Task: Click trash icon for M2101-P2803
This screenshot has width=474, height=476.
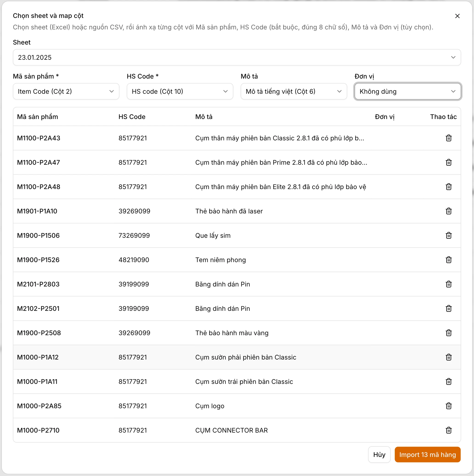Action: pyautogui.click(x=448, y=284)
